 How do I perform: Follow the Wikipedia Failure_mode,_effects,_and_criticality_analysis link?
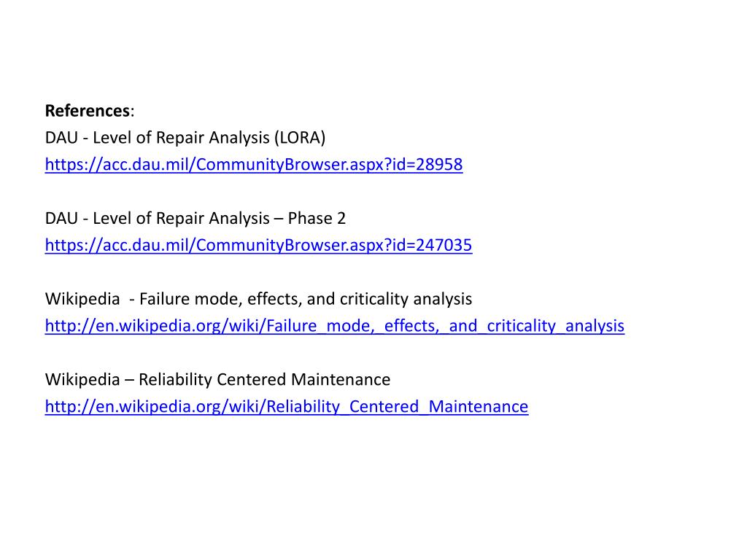coord(334,326)
